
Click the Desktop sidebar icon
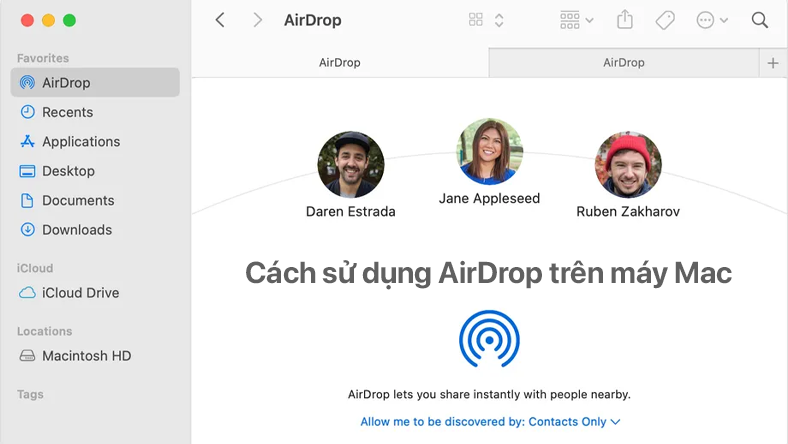pyautogui.click(x=27, y=171)
